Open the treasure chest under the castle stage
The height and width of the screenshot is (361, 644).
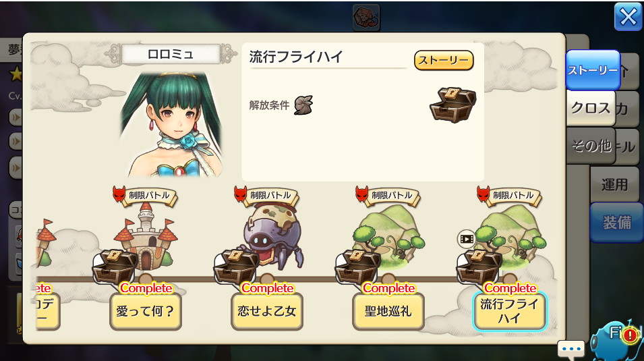pyautogui.click(x=115, y=267)
